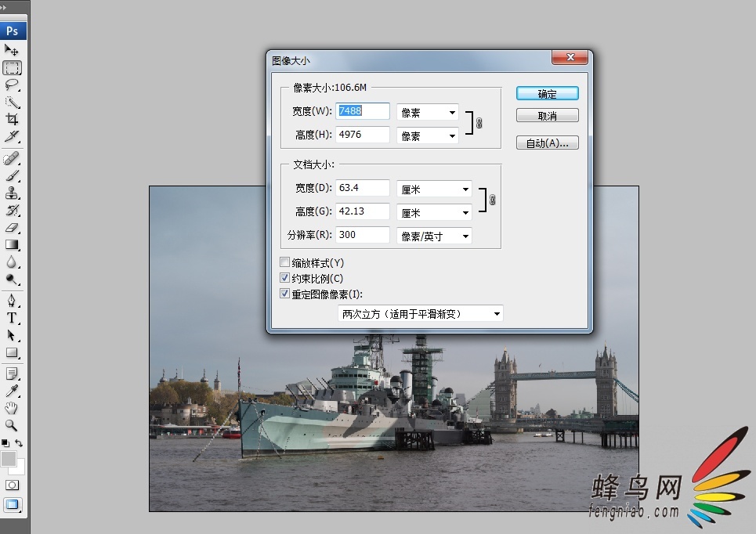Click the foreground color swatch
The height and width of the screenshot is (534, 756).
8,459
